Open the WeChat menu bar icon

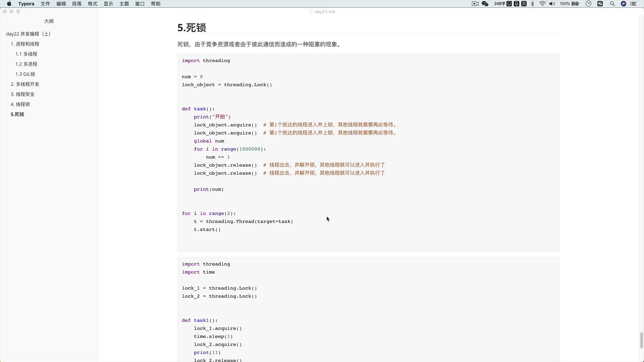485,4
